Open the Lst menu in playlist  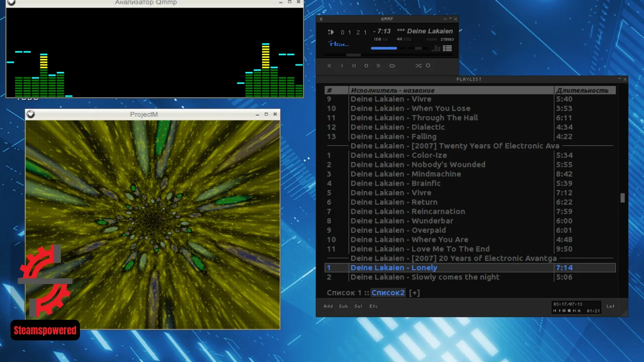pos(610,306)
